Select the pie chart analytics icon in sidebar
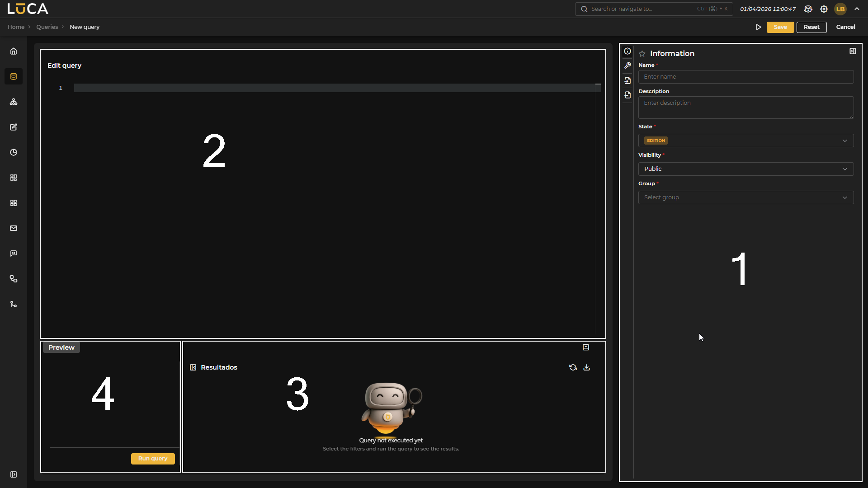 13,152
